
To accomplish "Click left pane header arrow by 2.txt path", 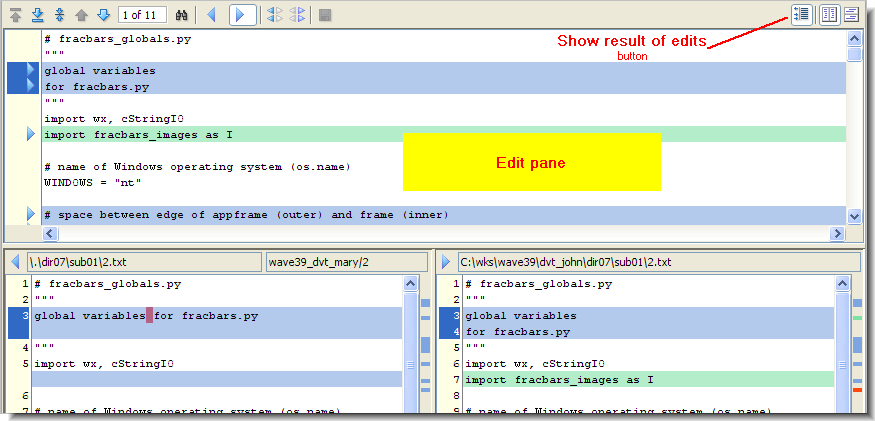I will (x=15, y=262).
